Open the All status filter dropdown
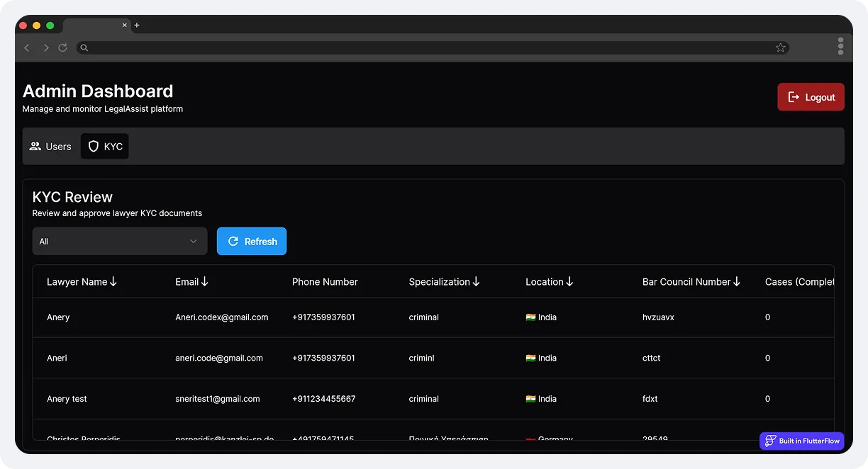The height and width of the screenshot is (469, 868). [120, 241]
